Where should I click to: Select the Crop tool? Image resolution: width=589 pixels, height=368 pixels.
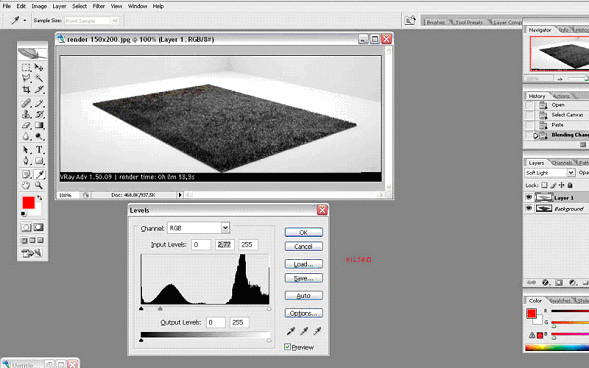[26, 89]
